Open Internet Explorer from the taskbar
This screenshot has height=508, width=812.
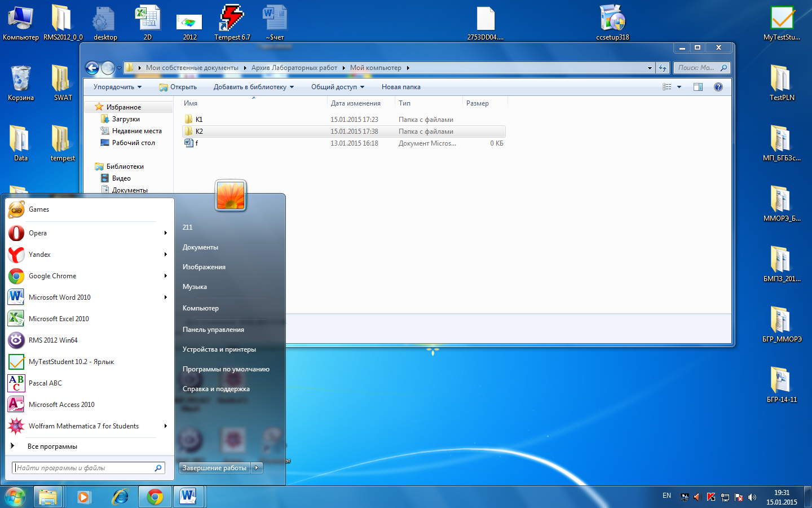tap(120, 497)
